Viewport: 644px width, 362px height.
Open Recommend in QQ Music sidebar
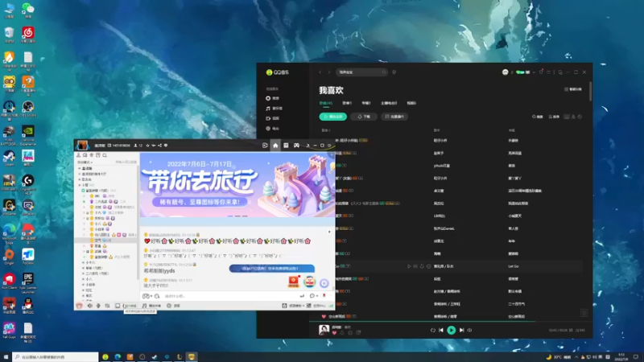click(273, 98)
